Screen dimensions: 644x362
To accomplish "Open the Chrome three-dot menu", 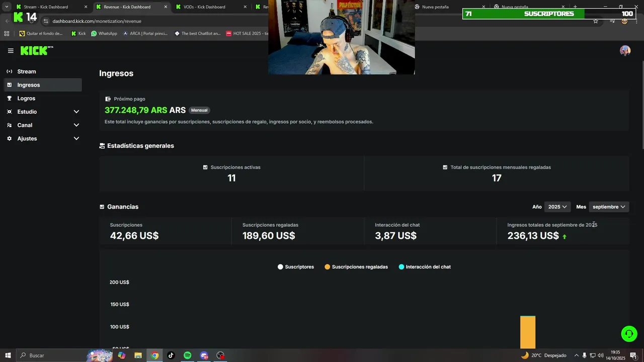I will click(637, 21).
